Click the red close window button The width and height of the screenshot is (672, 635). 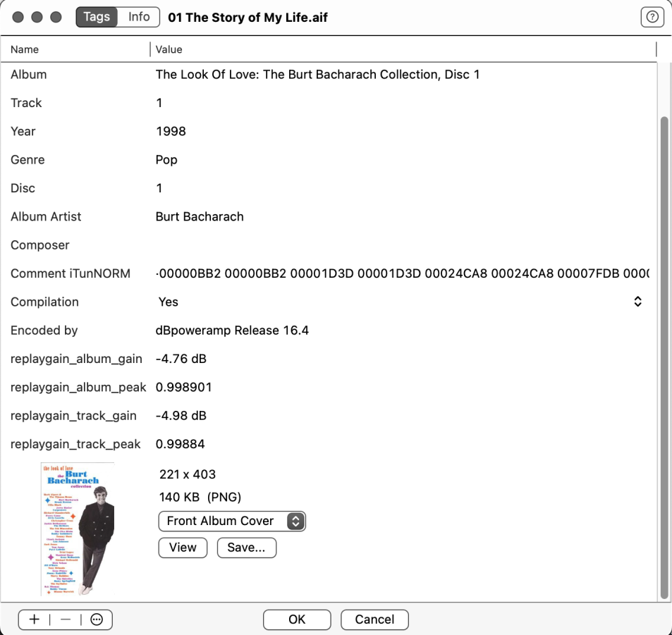point(20,18)
